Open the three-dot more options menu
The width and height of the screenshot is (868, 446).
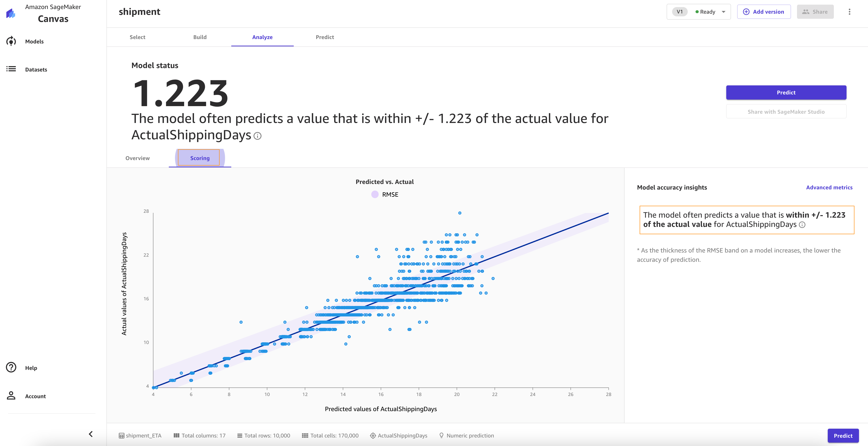click(849, 12)
